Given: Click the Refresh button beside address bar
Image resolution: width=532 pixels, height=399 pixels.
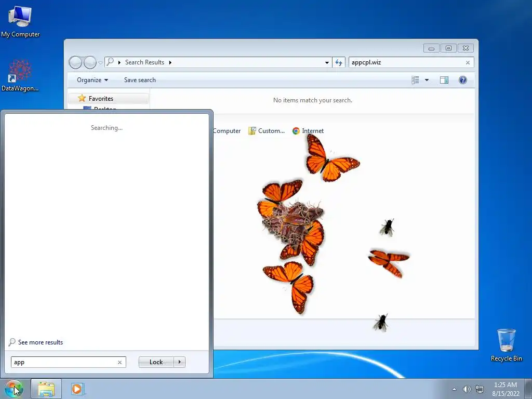Looking at the screenshot, I should [x=339, y=62].
